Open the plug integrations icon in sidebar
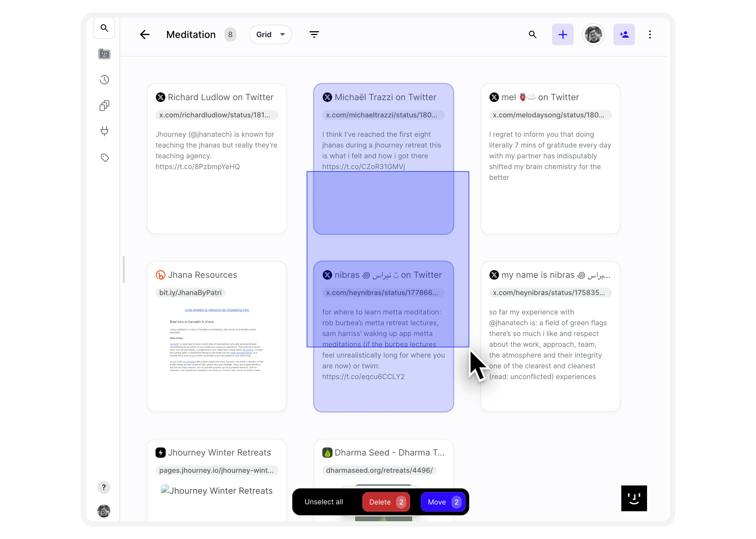This screenshot has height=539, width=756. 104,131
